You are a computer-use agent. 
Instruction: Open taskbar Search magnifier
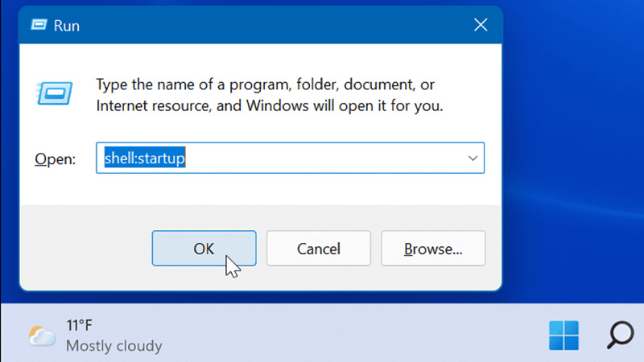coord(620,335)
